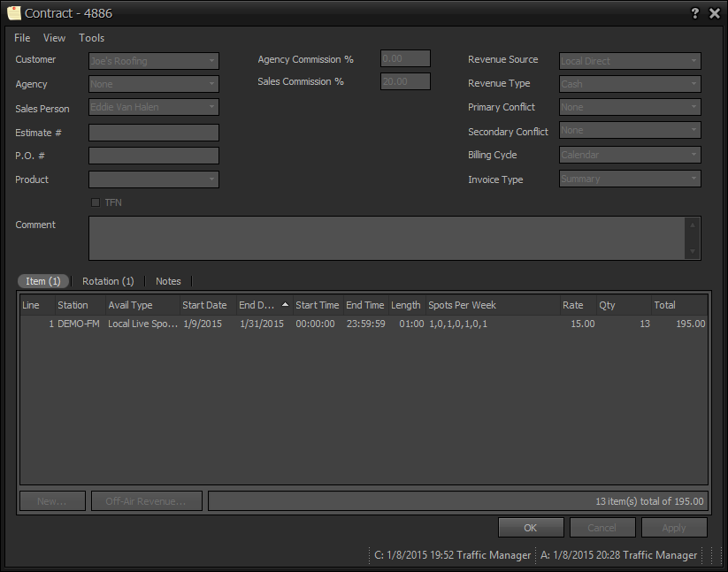Open the Sales Person dropdown
Image resolution: width=728 pixels, height=572 pixels.
point(154,107)
